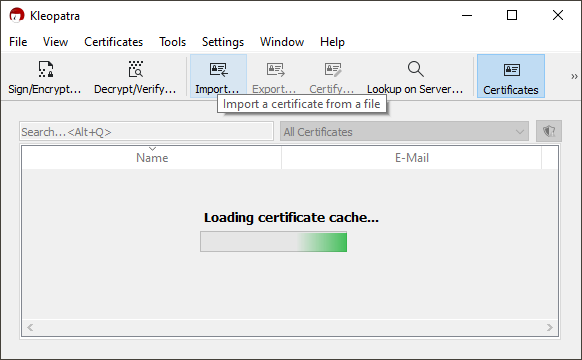Open Lookup on Server search
The image size is (582, 360).
click(x=415, y=77)
